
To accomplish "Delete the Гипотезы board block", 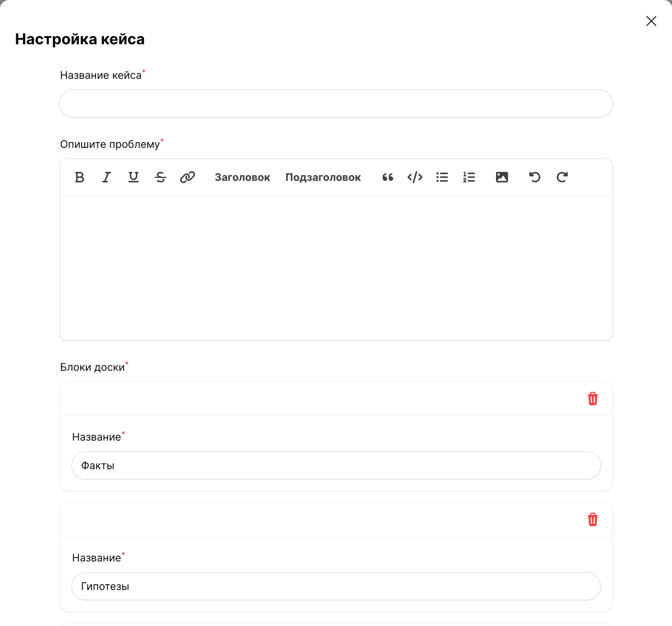I will (x=593, y=519).
